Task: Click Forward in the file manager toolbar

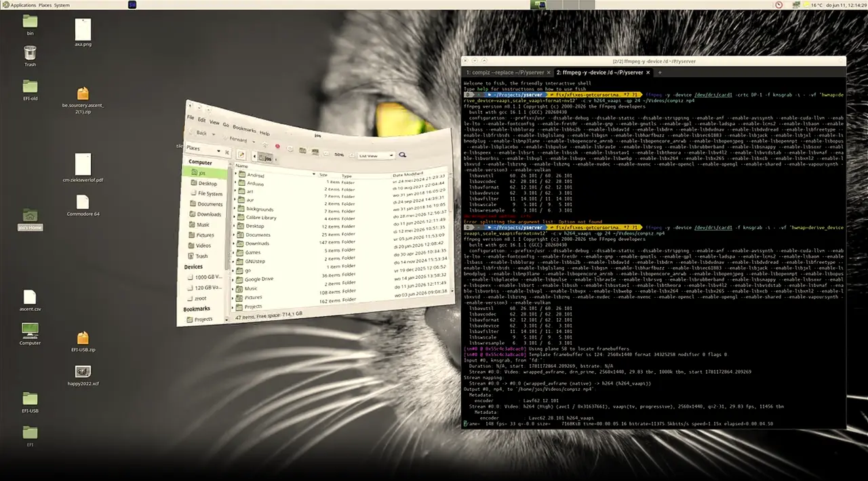Action: pos(236,139)
